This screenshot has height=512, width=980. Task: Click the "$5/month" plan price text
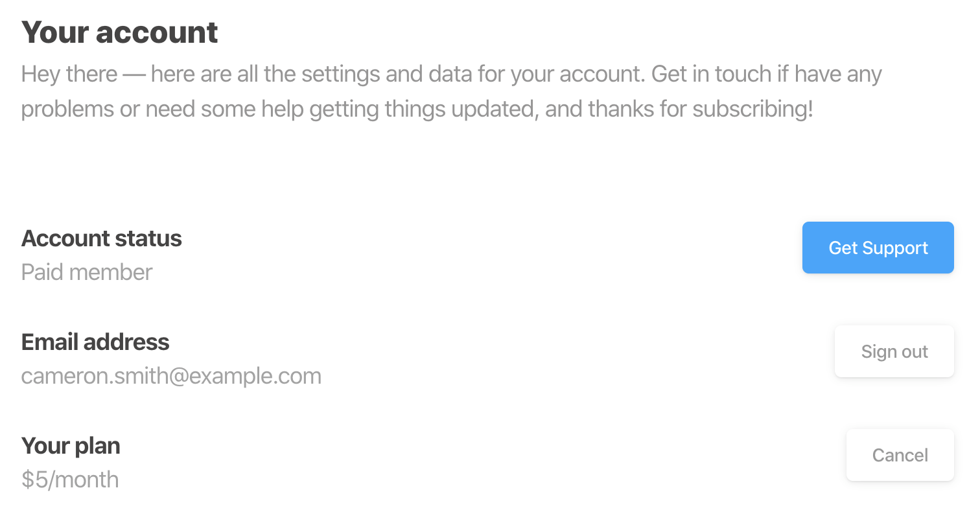point(70,480)
